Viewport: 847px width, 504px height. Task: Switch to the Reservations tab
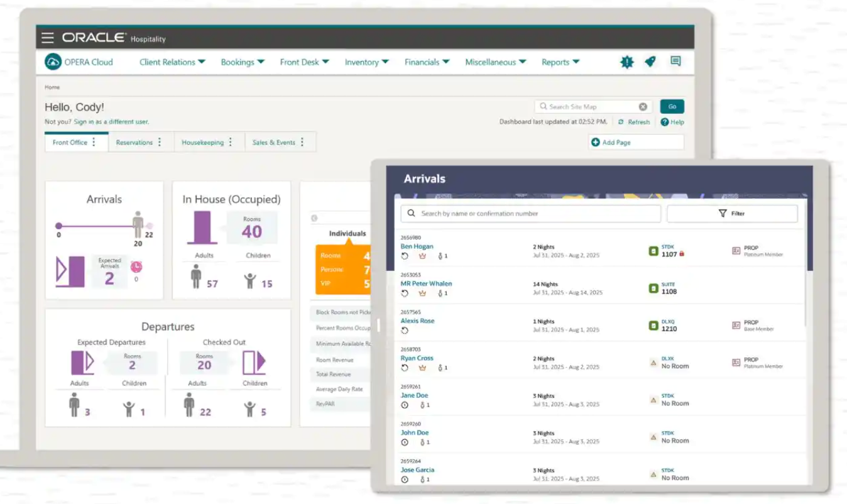point(134,143)
